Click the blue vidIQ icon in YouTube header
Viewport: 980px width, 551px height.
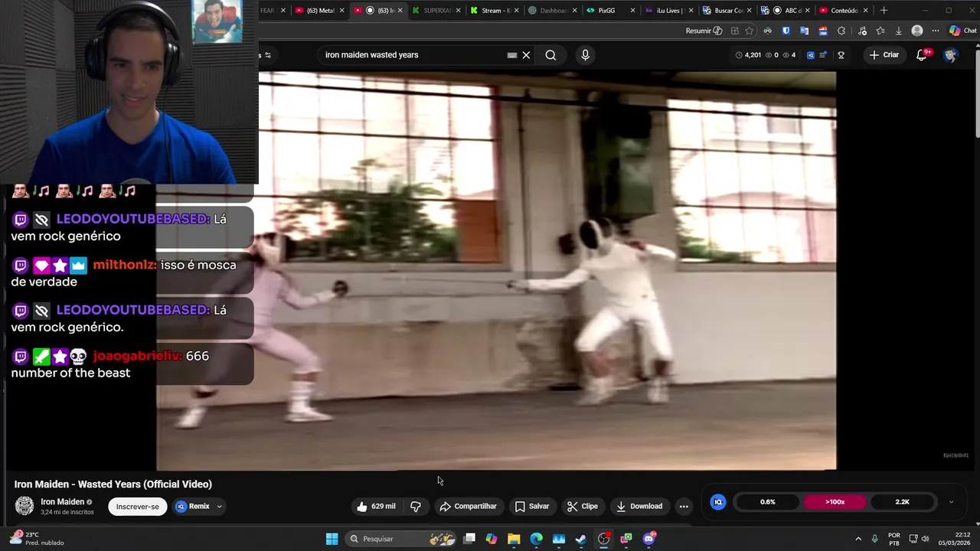pos(811,55)
